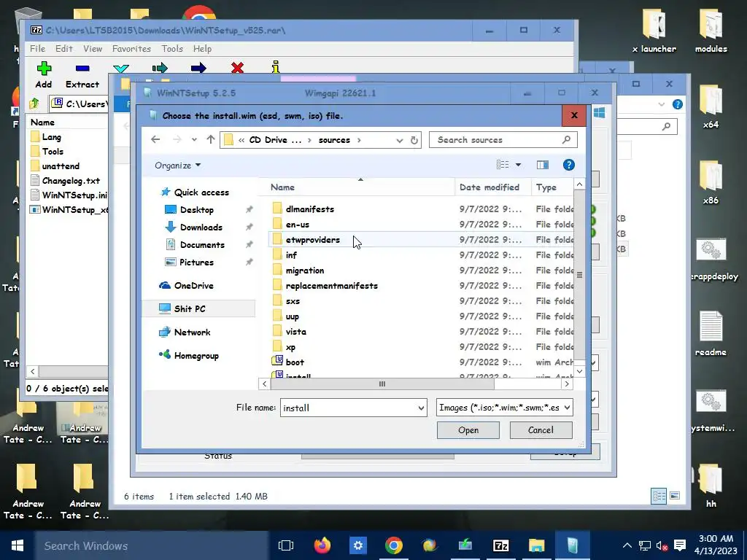Click the Search Windows taskbar box

coord(150,545)
